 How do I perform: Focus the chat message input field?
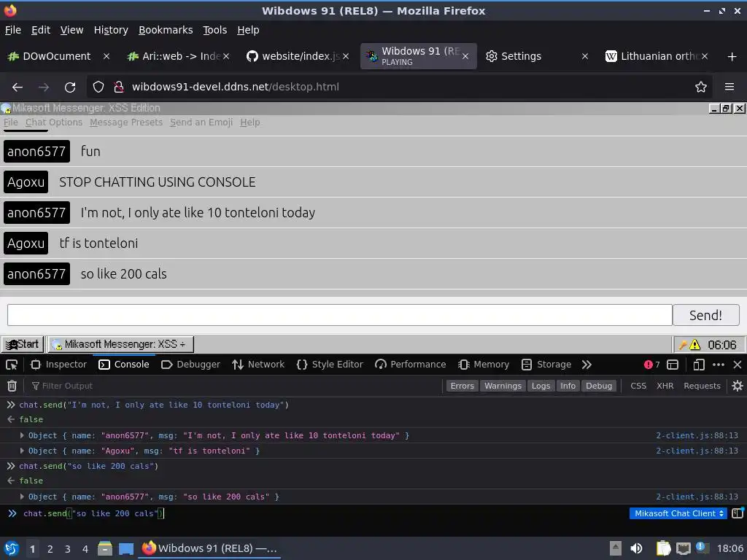(340, 315)
